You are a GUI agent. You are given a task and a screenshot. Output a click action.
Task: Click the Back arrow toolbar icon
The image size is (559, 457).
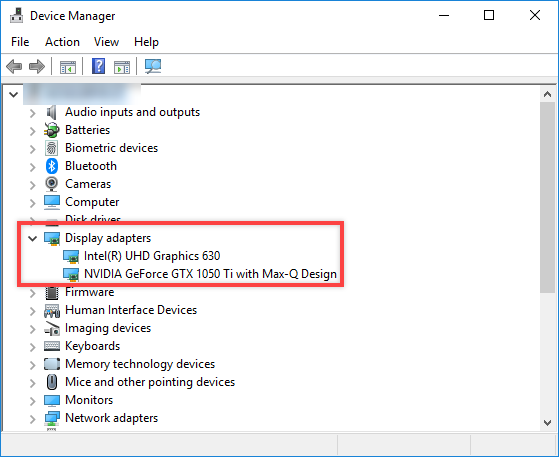point(14,66)
